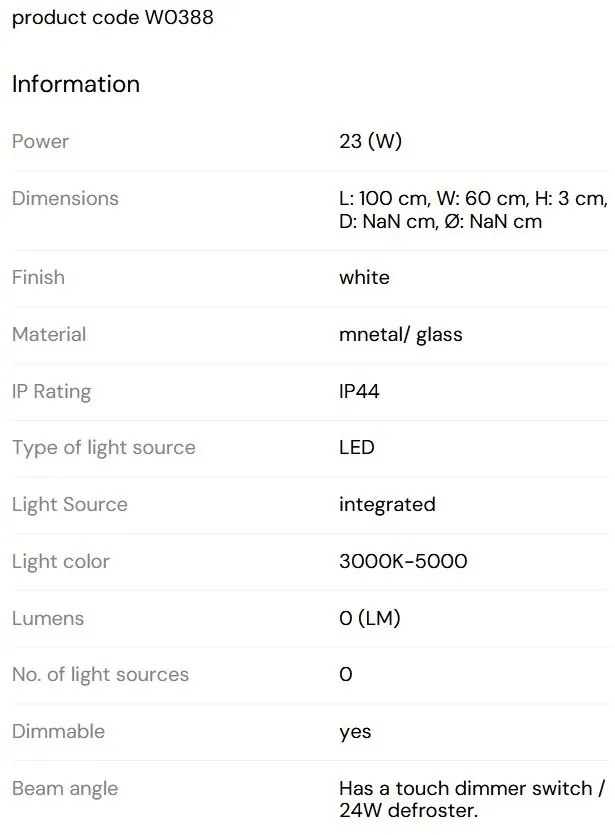Click the mnetal/ glass material value
The width and height of the screenshot is (615, 835).
point(400,335)
